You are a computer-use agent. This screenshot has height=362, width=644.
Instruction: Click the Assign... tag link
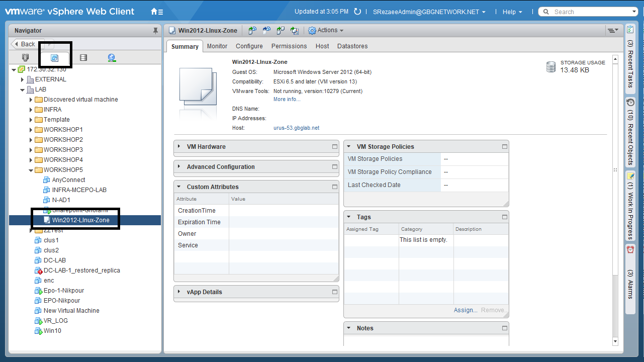coord(465,310)
